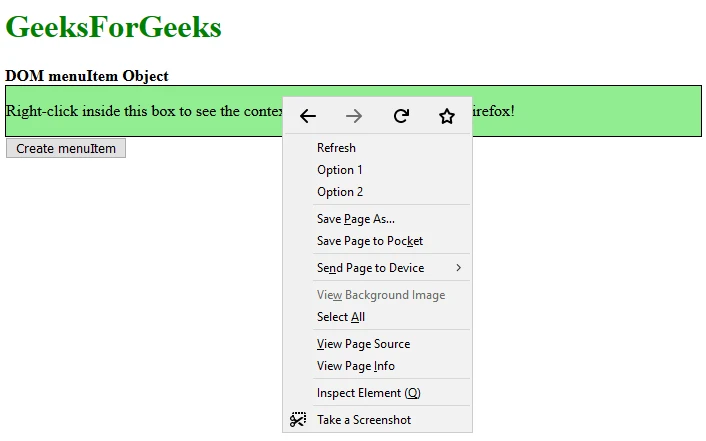Click the forward arrow in context menu
The image size is (706, 441).
(354, 116)
